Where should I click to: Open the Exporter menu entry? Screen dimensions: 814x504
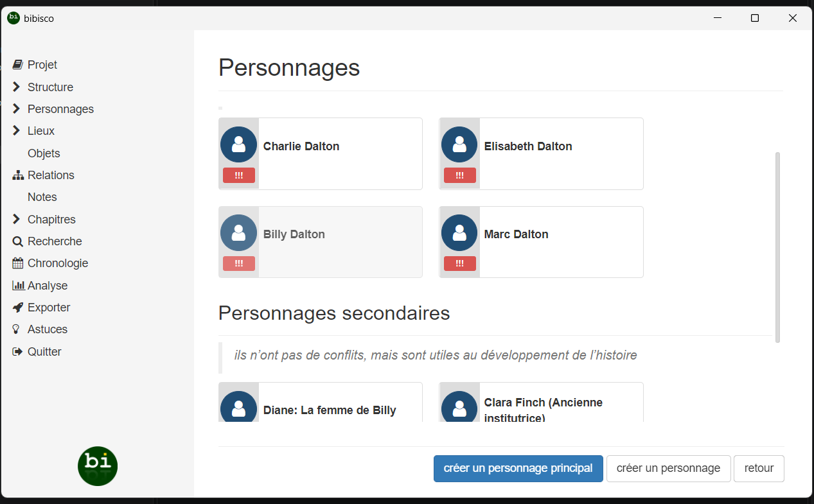coord(49,308)
